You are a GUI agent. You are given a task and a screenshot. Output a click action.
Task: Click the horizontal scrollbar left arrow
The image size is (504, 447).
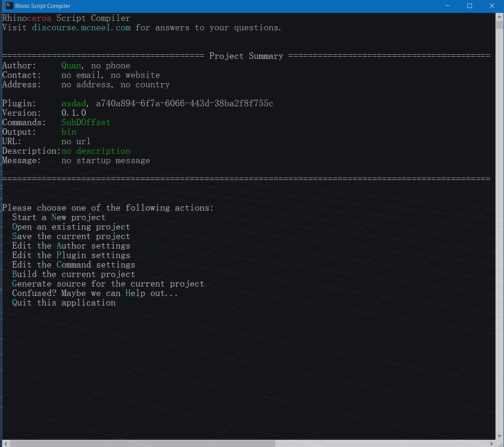6,443
